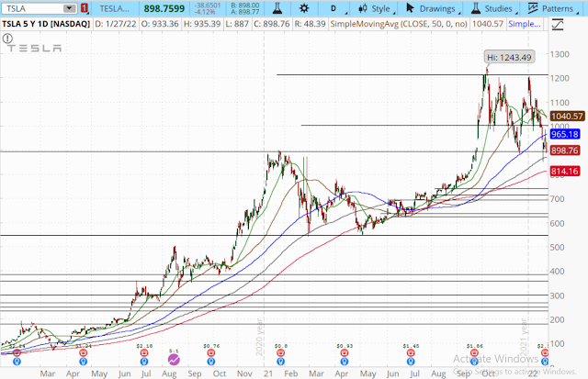Click the 1300 price axis label

pyautogui.click(x=560, y=54)
